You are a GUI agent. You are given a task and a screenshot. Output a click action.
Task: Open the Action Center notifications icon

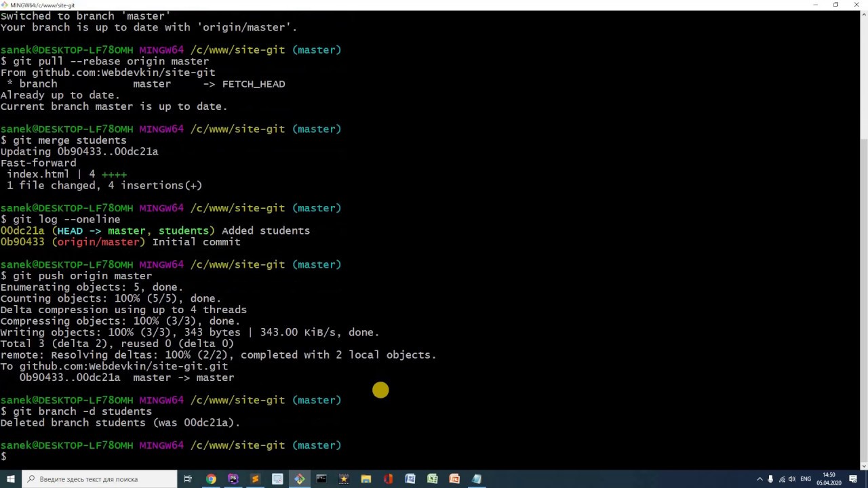(x=853, y=479)
